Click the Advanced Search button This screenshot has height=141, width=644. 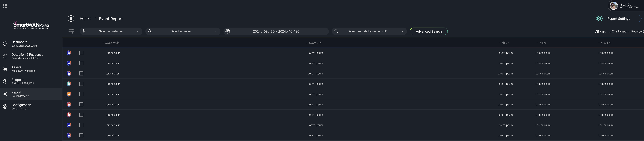(428, 31)
